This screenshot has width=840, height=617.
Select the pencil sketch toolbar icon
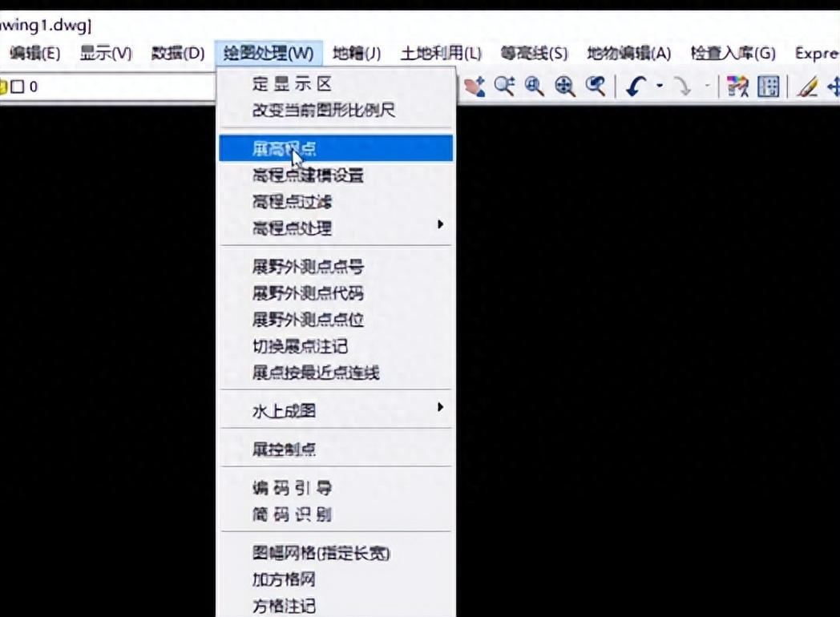(x=806, y=86)
